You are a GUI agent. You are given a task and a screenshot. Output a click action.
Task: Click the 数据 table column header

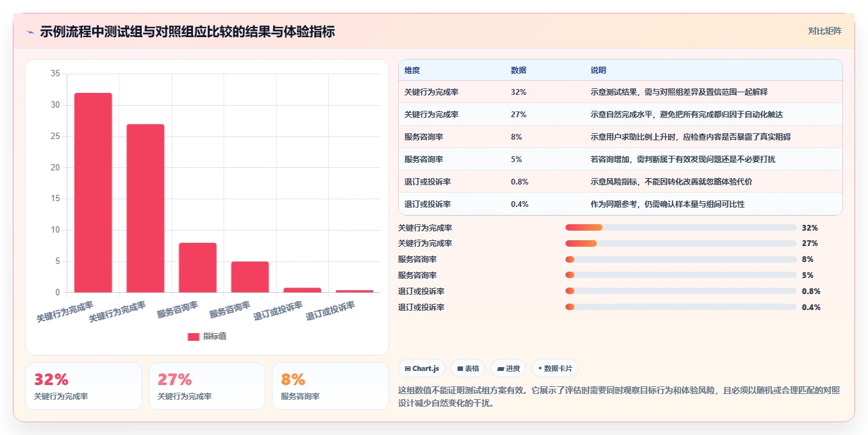(x=519, y=70)
